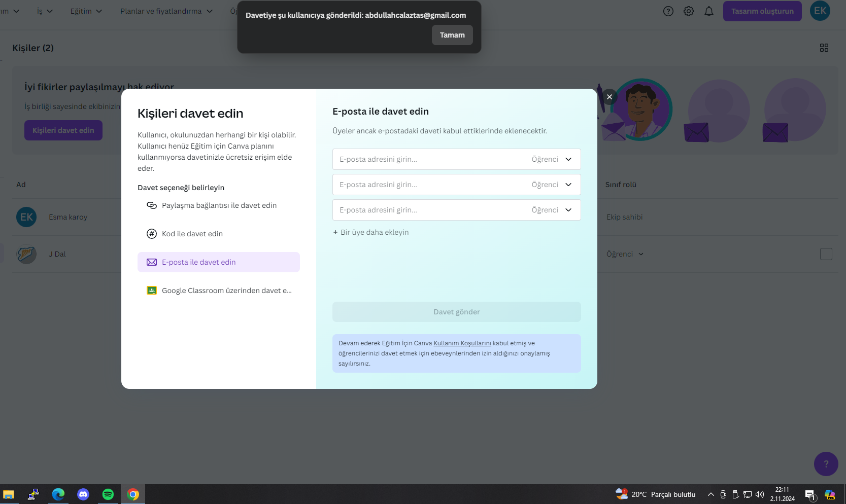846x504 pixels.
Task: Open Spotify from taskbar
Action: [108, 494]
